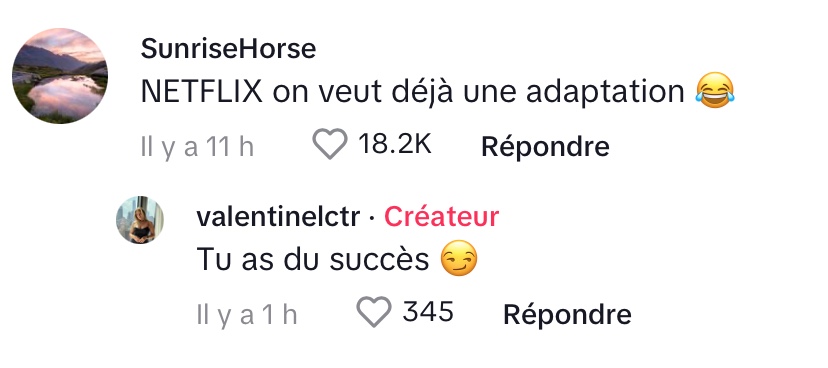Click the "Il y a 1 h" timestamp
This screenshot has height=368, width=828.
247,314
